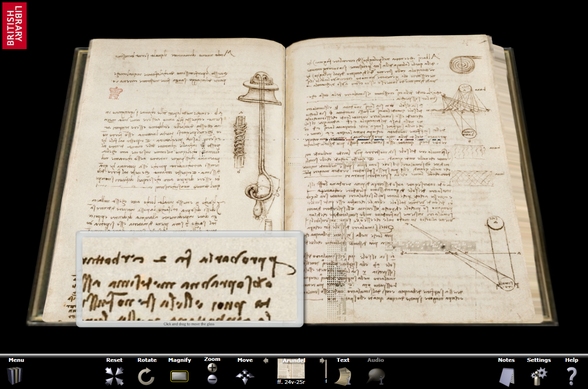The width and height of the screenshot is (588, 389).
Task: Zoom in with the plus button
Action: tap(212, 367)
